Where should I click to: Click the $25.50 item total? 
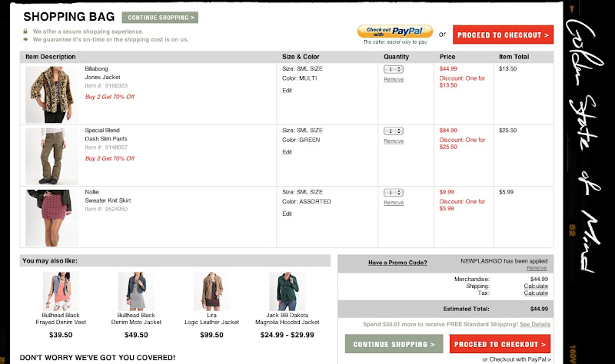coord(508,130)
